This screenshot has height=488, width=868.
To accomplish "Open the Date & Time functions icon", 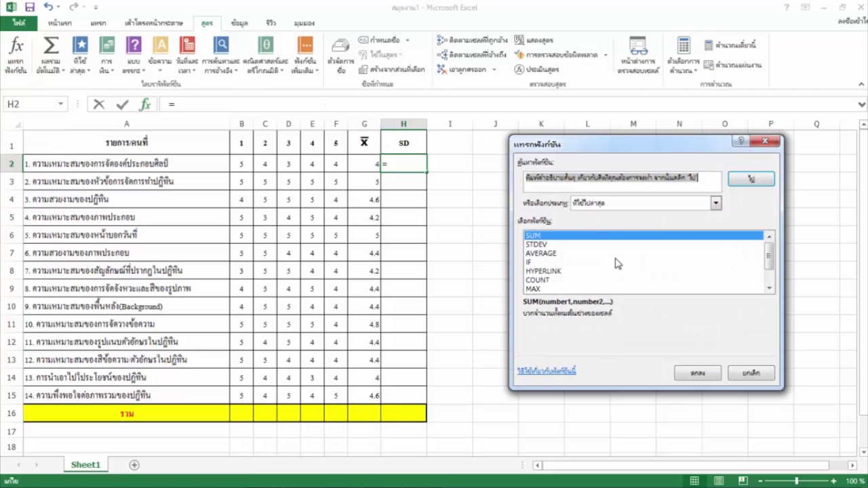I will (x=187, y=56).
